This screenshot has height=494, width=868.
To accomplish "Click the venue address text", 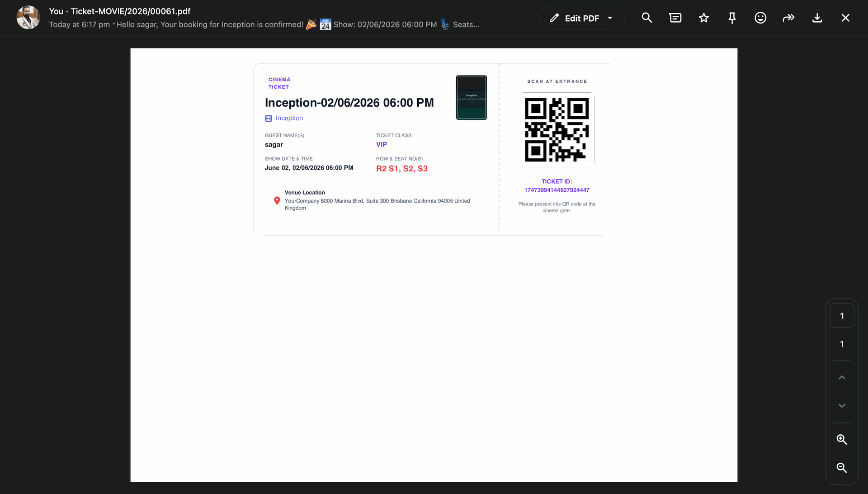I will (377, 204).
